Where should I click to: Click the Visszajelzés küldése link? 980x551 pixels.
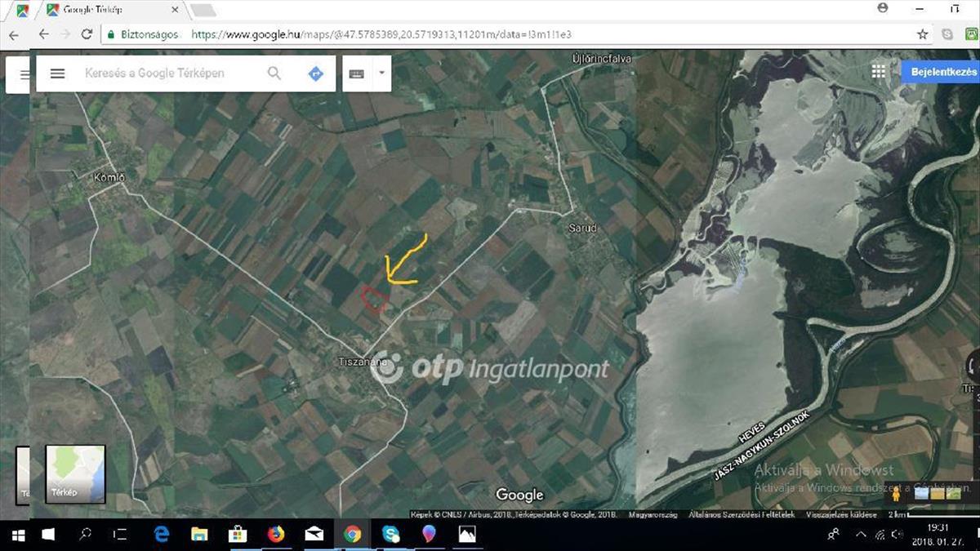[841, 515]
